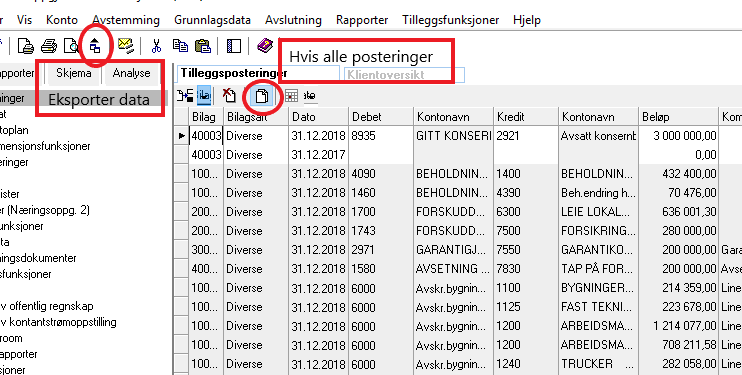
Task: Click the Bilag column header
Action: (206, 117)
